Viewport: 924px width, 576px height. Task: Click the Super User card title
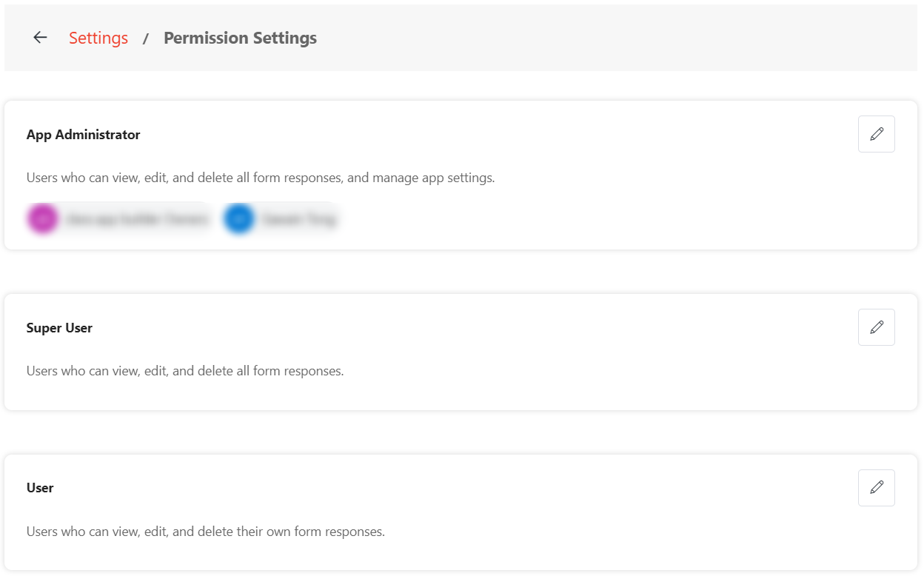pos(59,328)
